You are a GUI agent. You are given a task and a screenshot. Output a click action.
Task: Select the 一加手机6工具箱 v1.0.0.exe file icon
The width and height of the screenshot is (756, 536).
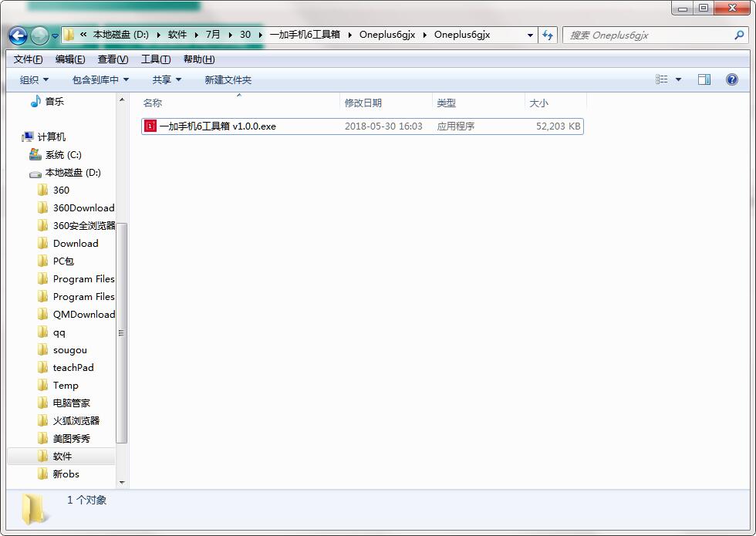150,126
